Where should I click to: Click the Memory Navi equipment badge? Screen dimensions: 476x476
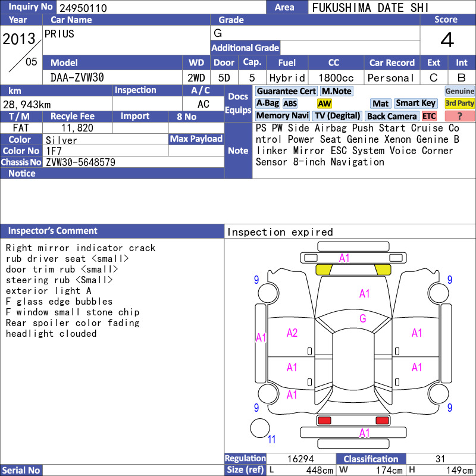click(282, 115)
